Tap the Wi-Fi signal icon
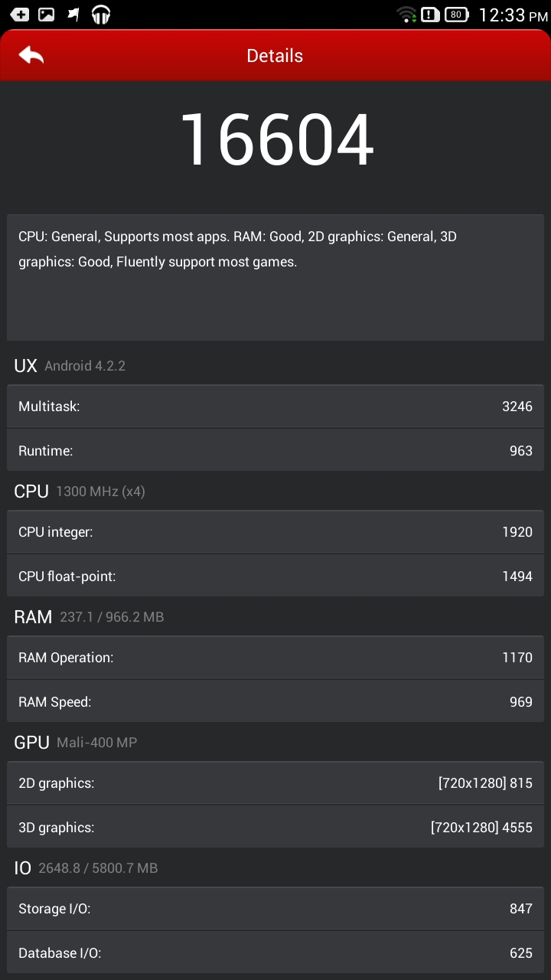The image size is (551, 980). (406, 14)
